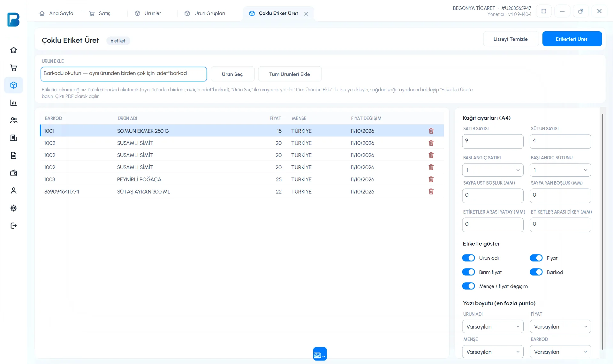Toggle Menşe / fiyat değişim switch

tap(468, 286)
